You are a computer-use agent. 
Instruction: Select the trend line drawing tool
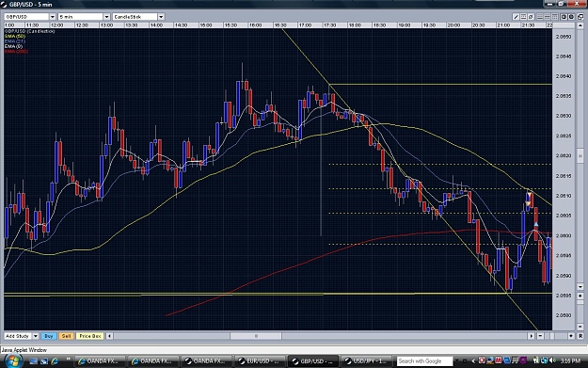[516, 17]
